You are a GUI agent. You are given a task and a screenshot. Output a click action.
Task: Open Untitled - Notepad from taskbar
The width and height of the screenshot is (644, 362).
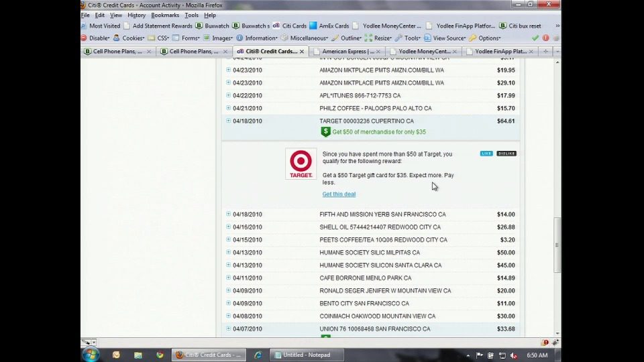coord(307,355)
